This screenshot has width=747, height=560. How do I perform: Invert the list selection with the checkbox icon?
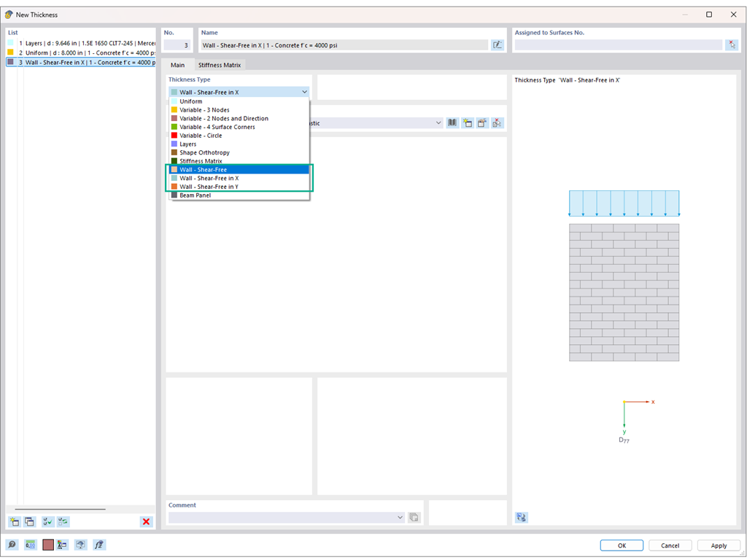pyautogui.click(x=62, y=521)
